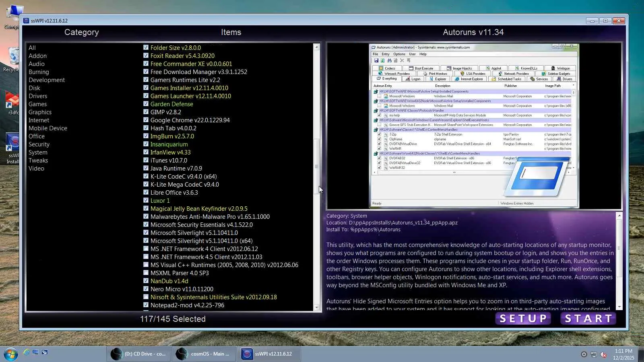Filter items by the Games category
The height and width of the screenshot is (362, 644).
tap(37, 104)
